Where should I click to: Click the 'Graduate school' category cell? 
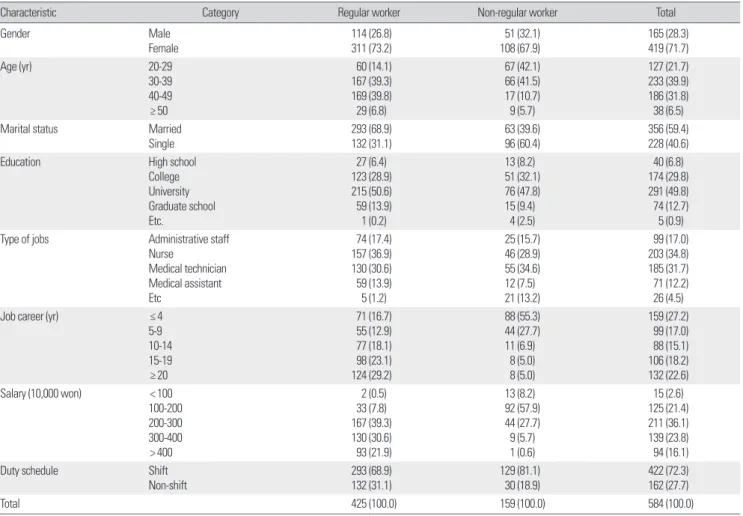181,206
